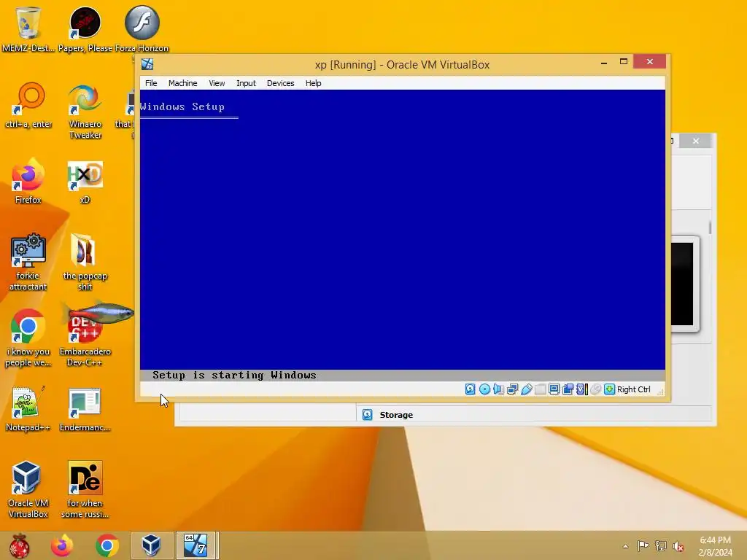Image resolution: width=747 pixels, height=560 pixels.
Task: Click the 'Windows Setup' heading in VM
Action: click(x=182, y=106)
